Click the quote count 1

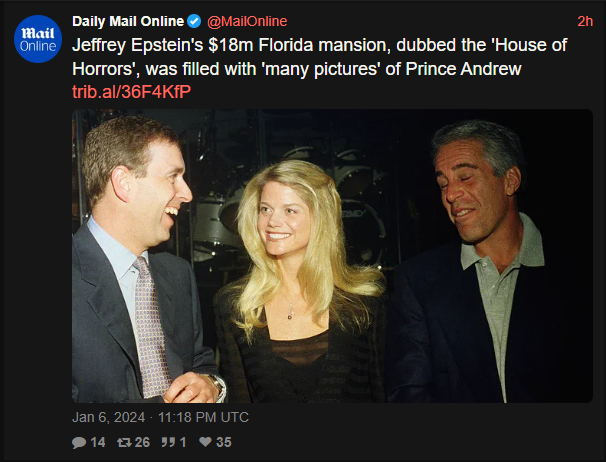183,442
